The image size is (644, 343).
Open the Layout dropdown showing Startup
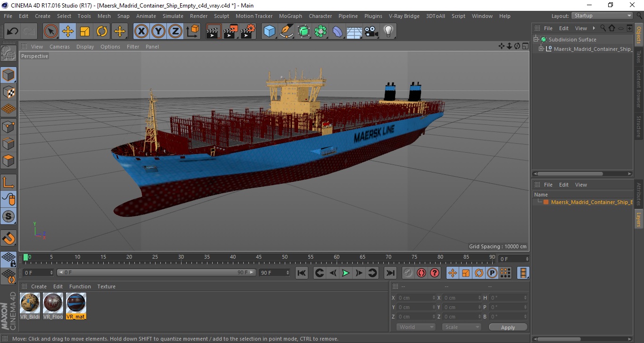tap(603, 16)
